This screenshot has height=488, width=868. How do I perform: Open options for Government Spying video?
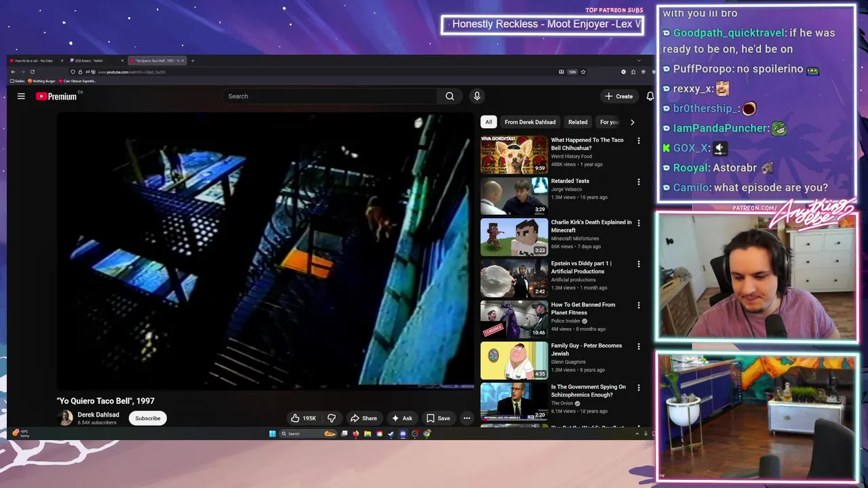pyautogui.click(x=638, y=387)
